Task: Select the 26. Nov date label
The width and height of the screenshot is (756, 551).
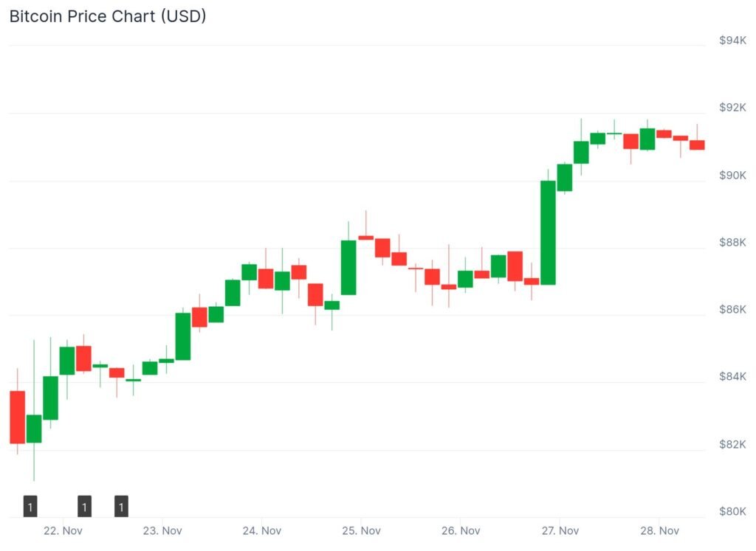Action: tap(461, 531)
